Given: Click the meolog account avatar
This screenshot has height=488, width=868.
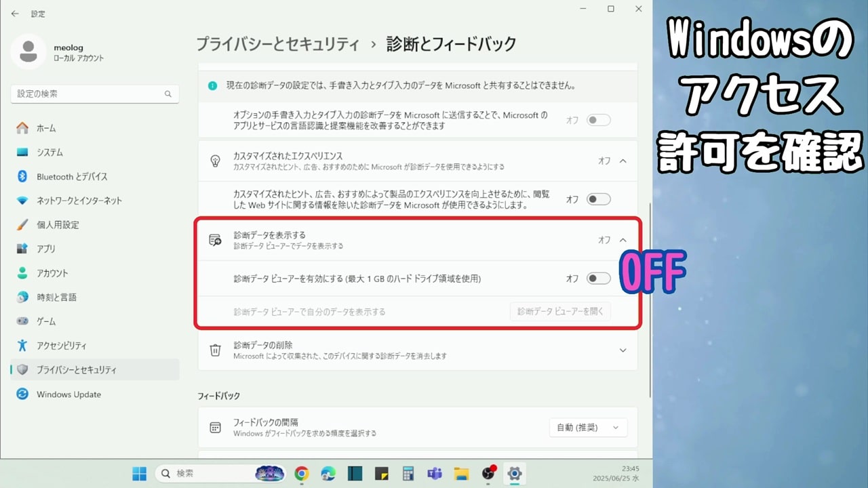Looking at the screenshot, I should point(28,52).
